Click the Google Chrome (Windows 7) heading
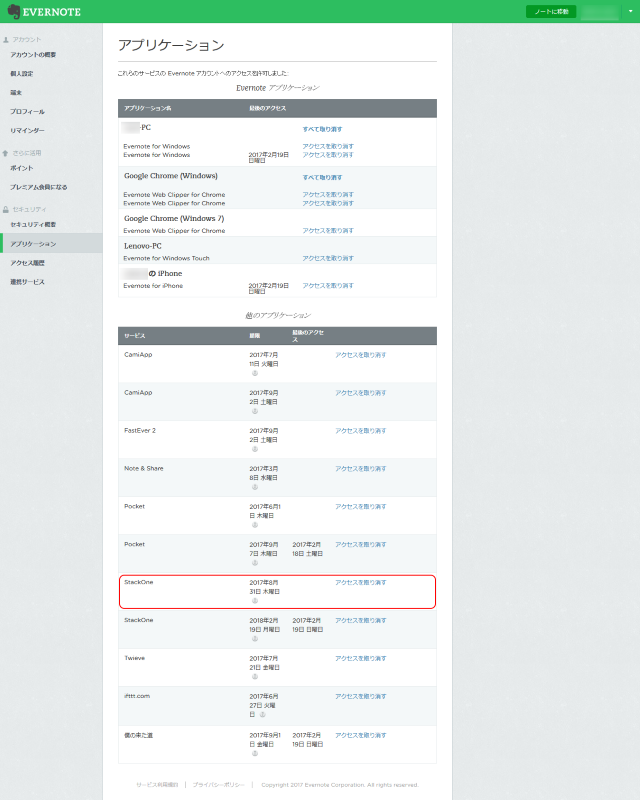The height and width of the screenshot is (800, 640). (174, 218)
